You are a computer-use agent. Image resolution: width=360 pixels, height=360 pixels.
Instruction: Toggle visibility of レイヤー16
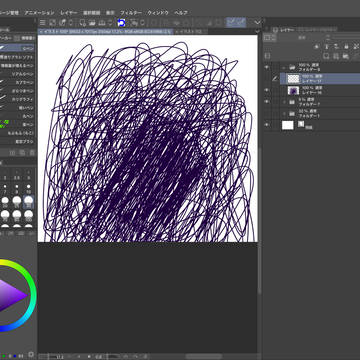pyautogui.click(x=266, y=90)
